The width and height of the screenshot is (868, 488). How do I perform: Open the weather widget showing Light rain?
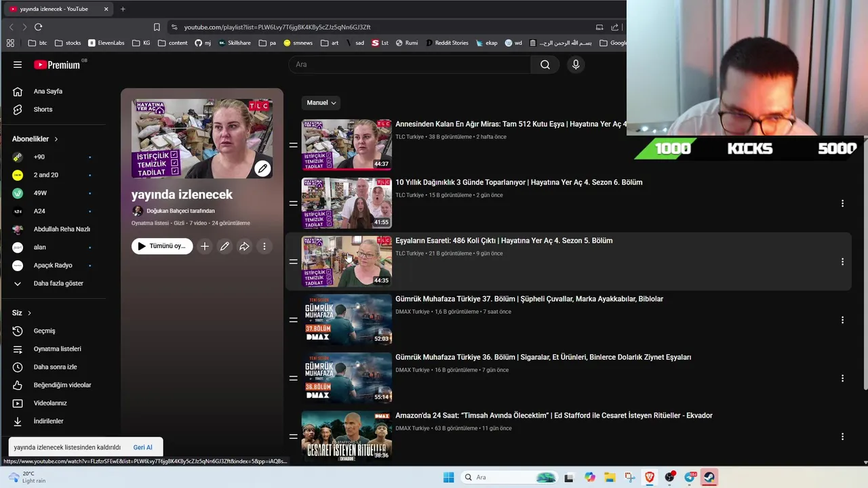click(x=27, y=477)
